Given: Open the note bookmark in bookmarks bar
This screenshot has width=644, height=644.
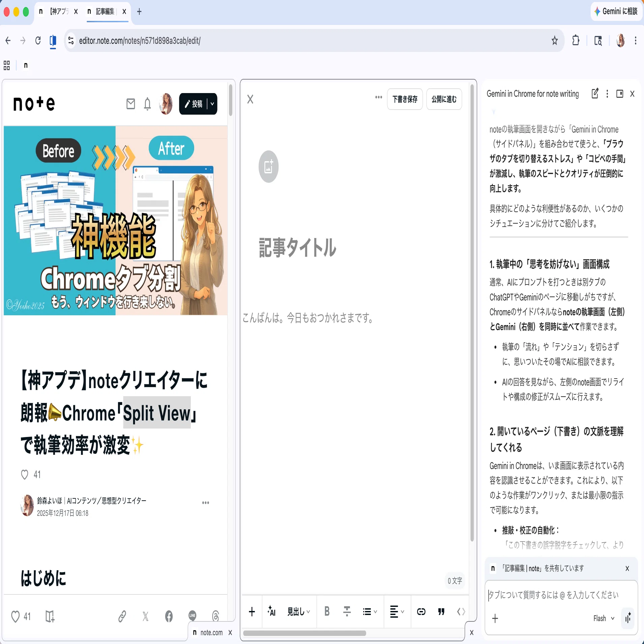Looking at the screenshot, I should [26, 65].
